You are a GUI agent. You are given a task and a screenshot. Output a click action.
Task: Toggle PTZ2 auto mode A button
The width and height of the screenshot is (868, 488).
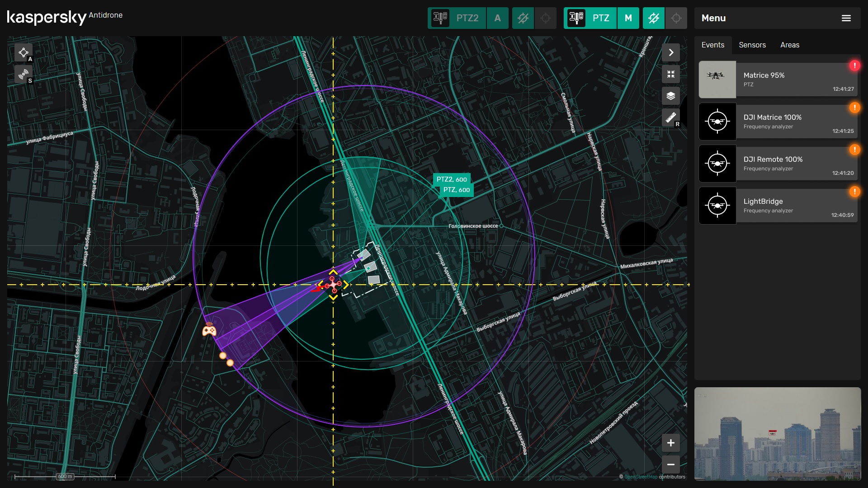pos(497,18)
